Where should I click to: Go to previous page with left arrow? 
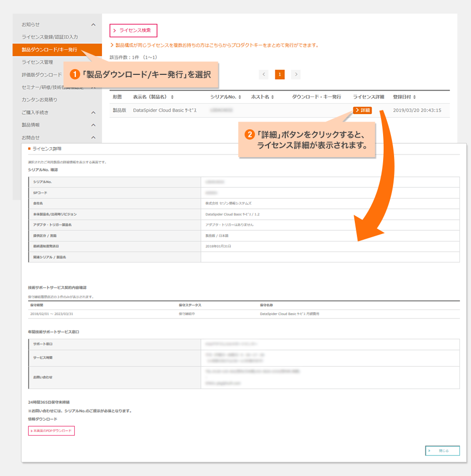pos(264,74)
